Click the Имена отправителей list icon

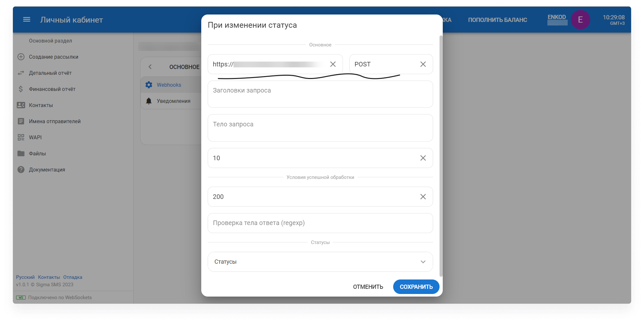coord(21,121)
